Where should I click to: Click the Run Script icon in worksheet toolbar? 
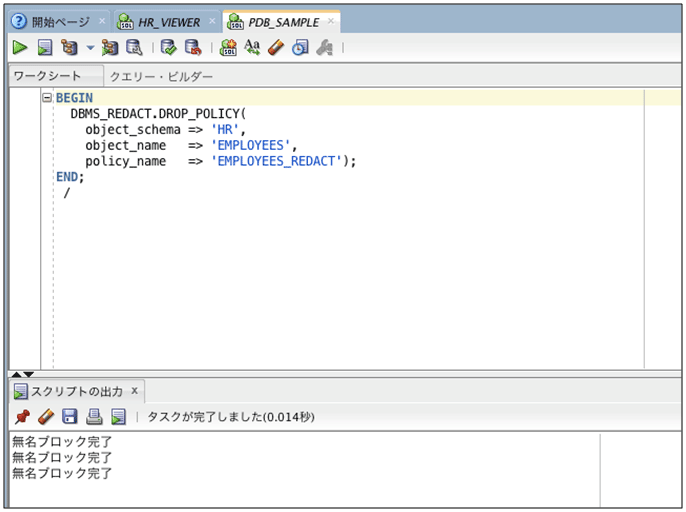45,47
